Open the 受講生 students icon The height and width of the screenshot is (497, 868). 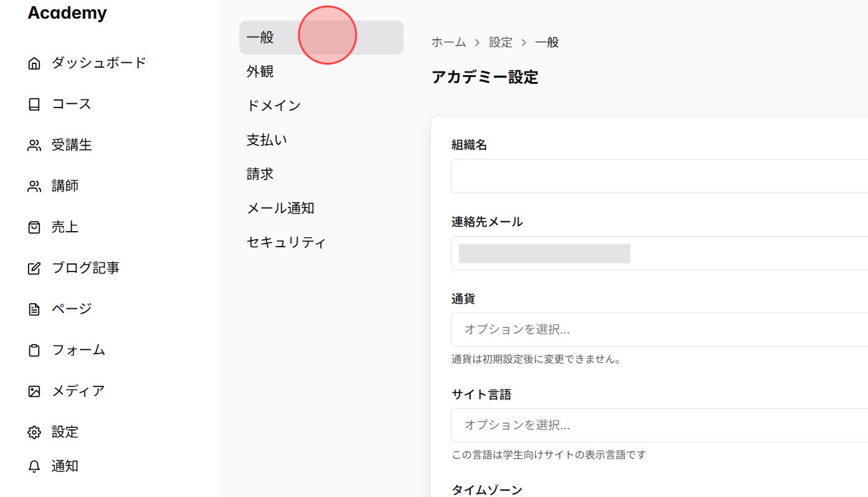click(34, 144)
